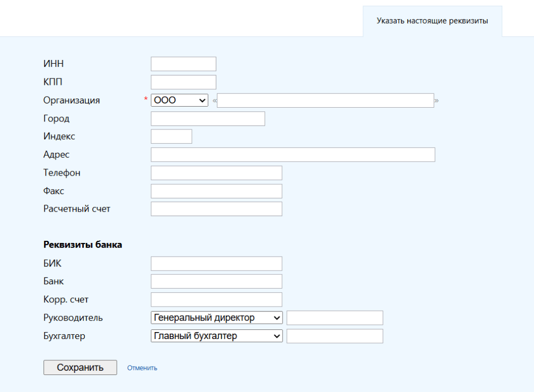This screenshot has width=534, height=392.
Task: Click the Факс text field
Action: [216, 191]
